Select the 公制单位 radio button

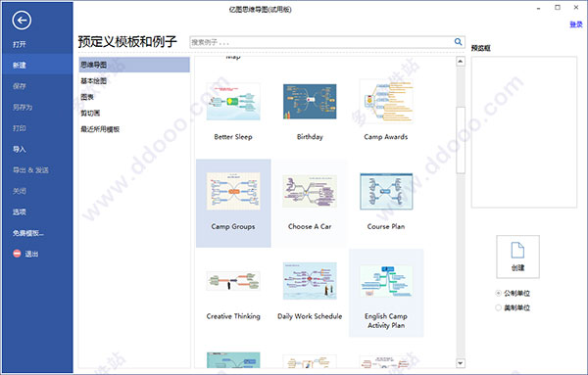[499, 293]
